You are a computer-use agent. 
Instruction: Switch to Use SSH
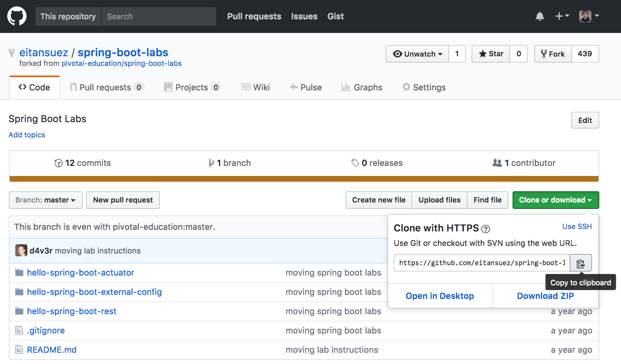(x=577, y=227)
